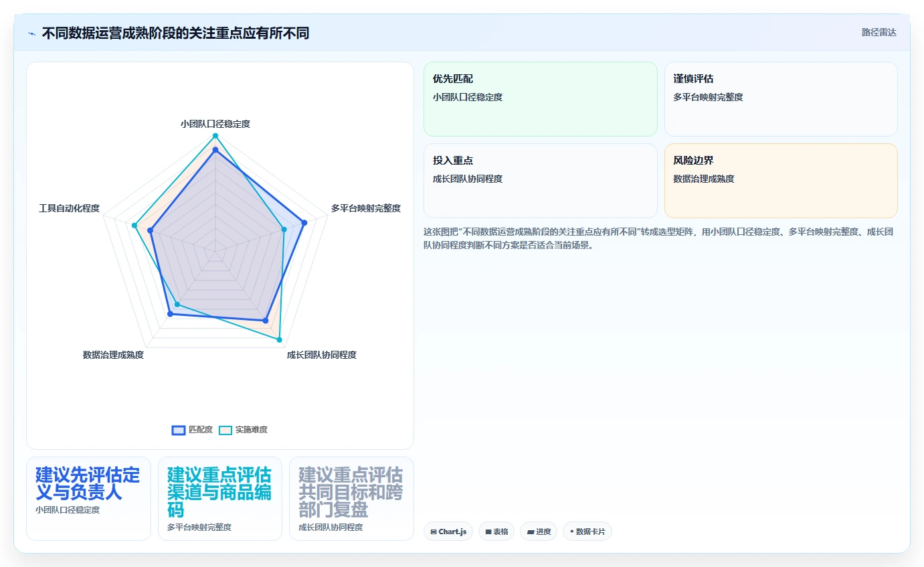Click the 进度 chip
Screen dimensions: 924x567
539,532
